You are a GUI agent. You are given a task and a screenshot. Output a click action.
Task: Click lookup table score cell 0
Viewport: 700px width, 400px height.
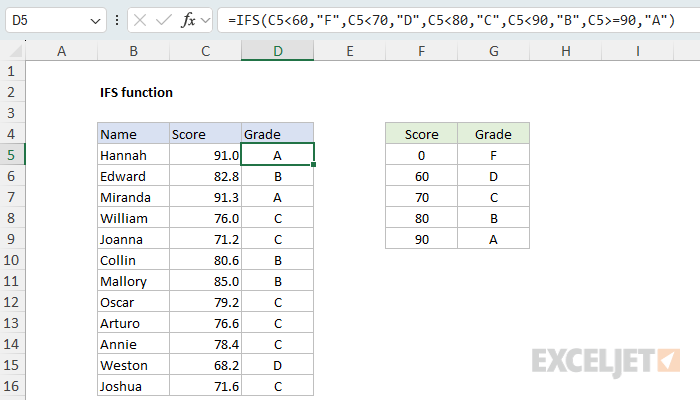[x=421, y=155]
